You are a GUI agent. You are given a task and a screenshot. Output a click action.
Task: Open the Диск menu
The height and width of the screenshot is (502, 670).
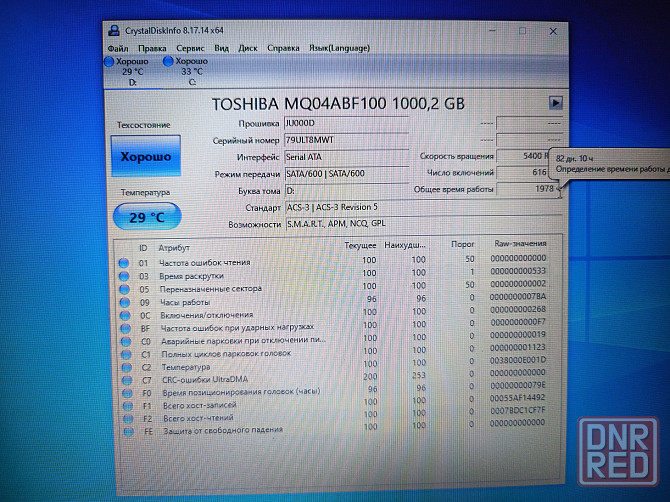click(x=248, y=48)
